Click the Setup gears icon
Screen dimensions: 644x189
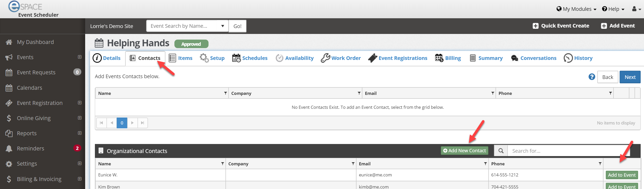[x=204, y=58]
